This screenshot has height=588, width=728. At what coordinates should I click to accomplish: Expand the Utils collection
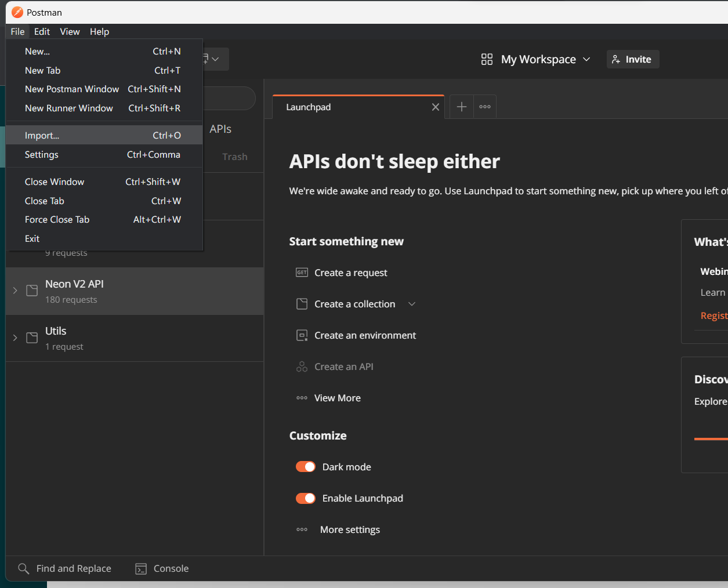[x=15, y=337]
